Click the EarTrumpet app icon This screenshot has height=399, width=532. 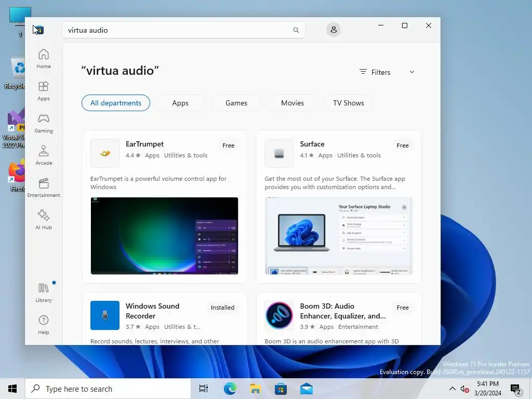pos(105,153)
